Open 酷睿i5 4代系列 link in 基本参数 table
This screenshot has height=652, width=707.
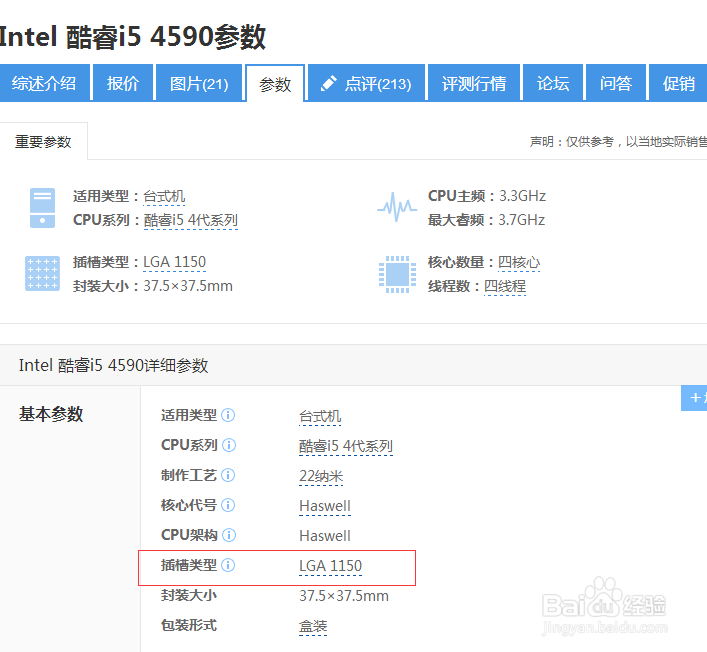coord(346,446)
